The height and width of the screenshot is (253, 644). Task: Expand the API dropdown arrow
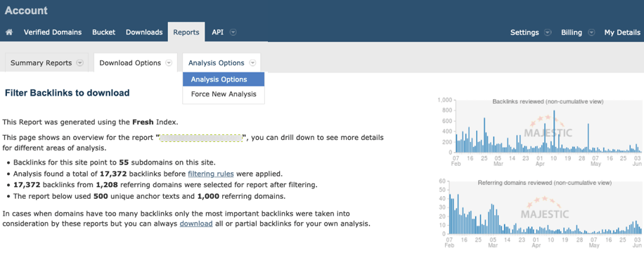pyautogui.click(x=233, y=32)
